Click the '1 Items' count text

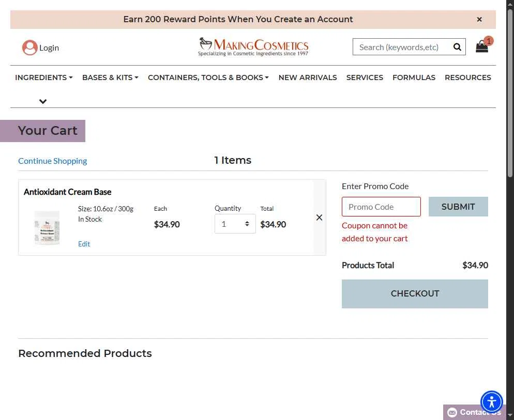pos(233,160)
